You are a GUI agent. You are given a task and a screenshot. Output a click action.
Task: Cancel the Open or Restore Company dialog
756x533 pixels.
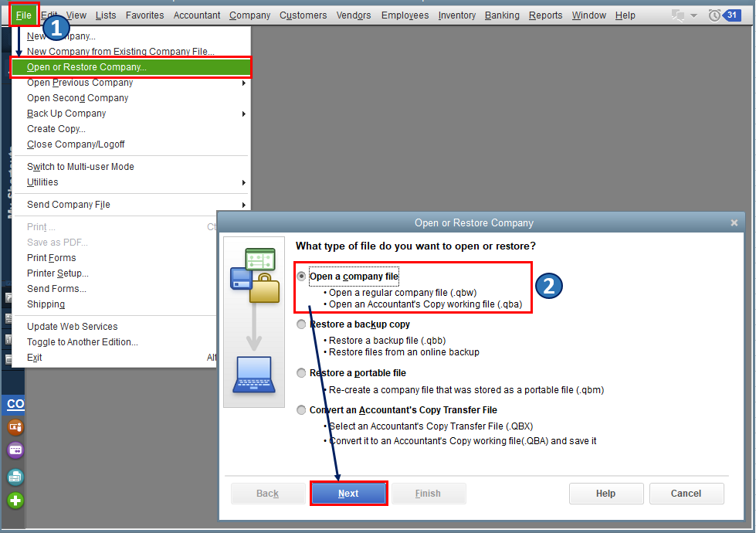coord(686,493)
